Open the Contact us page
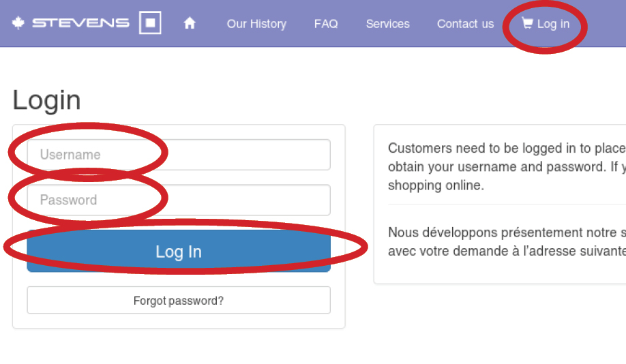Image resolution: width=626 pixels, height=364 pixels. pos(466,24)
